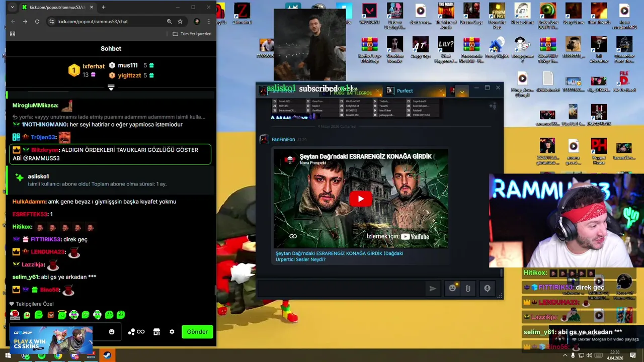Open the Steam chat emoticon picker
Viewport: 644px width, 362px height.
pyautogui.click(x=452, y=288)
